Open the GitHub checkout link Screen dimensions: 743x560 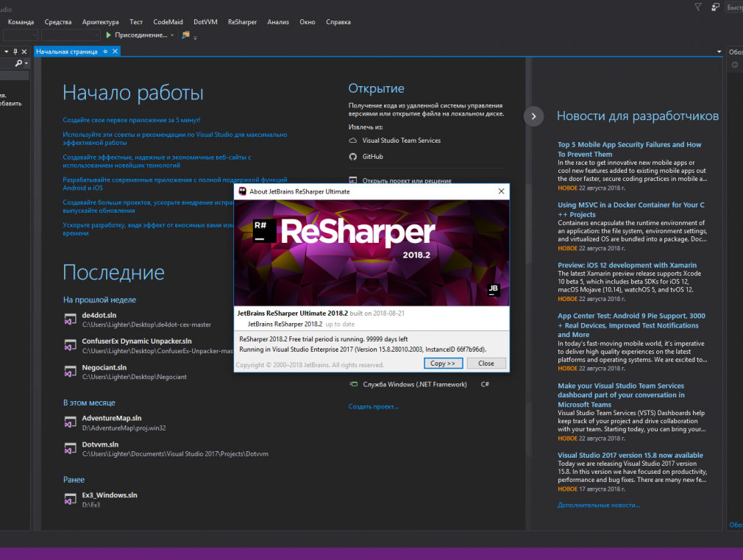(372, 157)
